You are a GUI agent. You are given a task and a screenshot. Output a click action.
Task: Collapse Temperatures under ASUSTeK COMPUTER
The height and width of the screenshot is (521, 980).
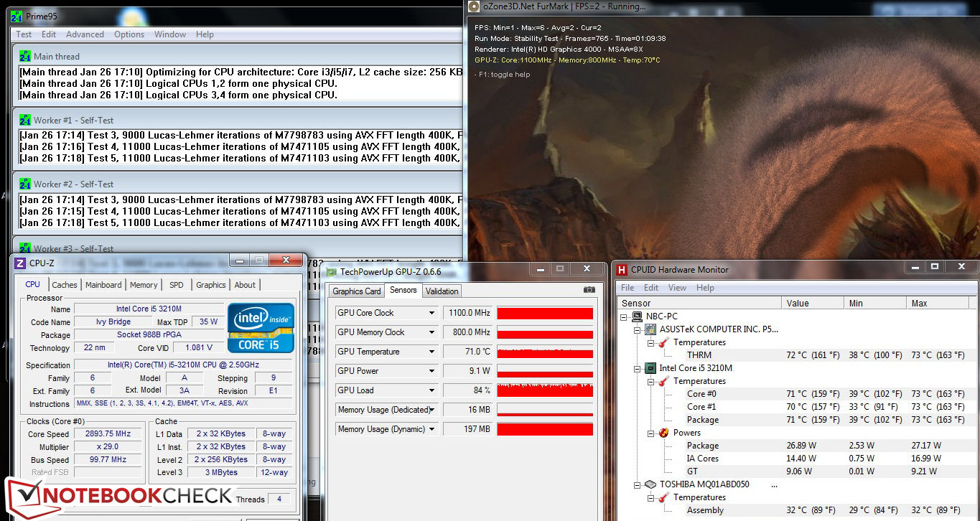coord(650,342)
